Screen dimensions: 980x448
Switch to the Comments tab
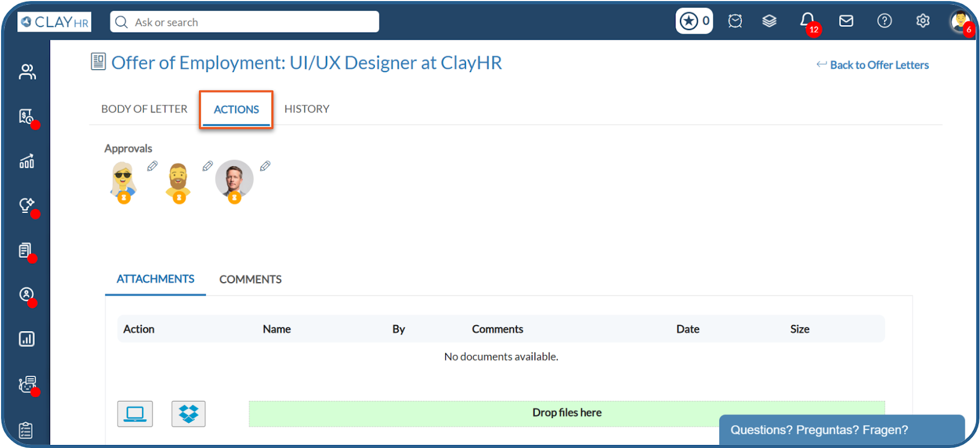pyautogui.click(x=251, y=279)
